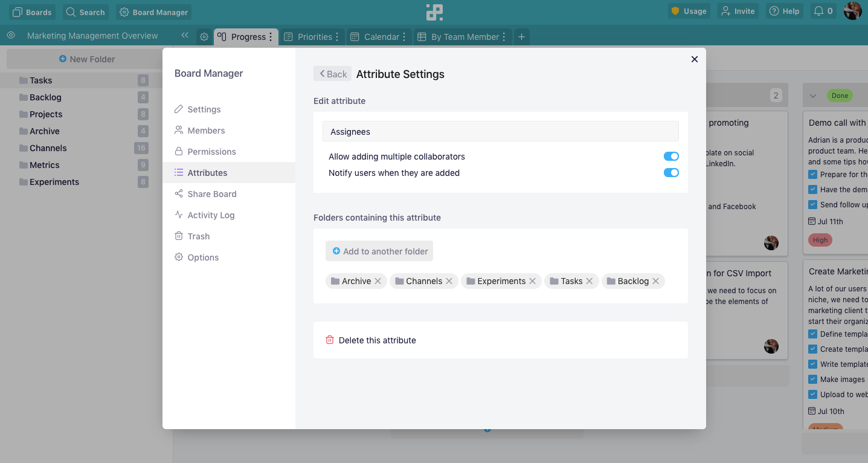Open Share Board in Board Manager menu
The height and width of the screenshot is (463, 868).
[x=229, y=194]
